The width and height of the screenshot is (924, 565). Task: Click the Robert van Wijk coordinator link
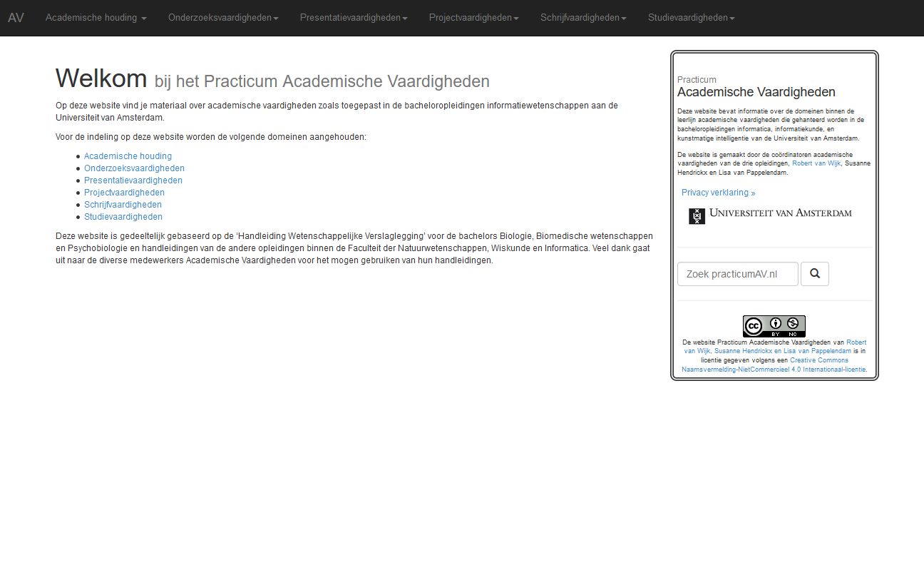click(x=816, y=163)
